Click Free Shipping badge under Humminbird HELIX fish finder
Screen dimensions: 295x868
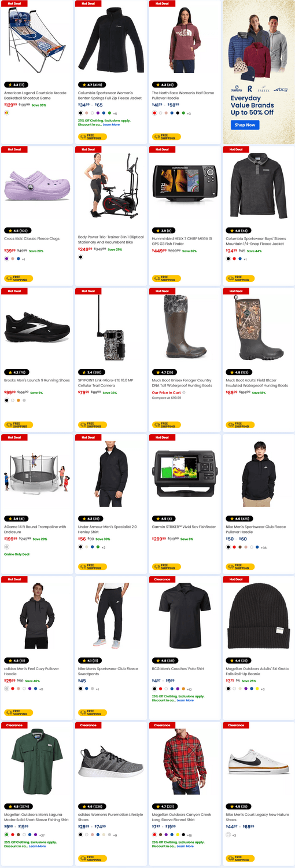167,278
